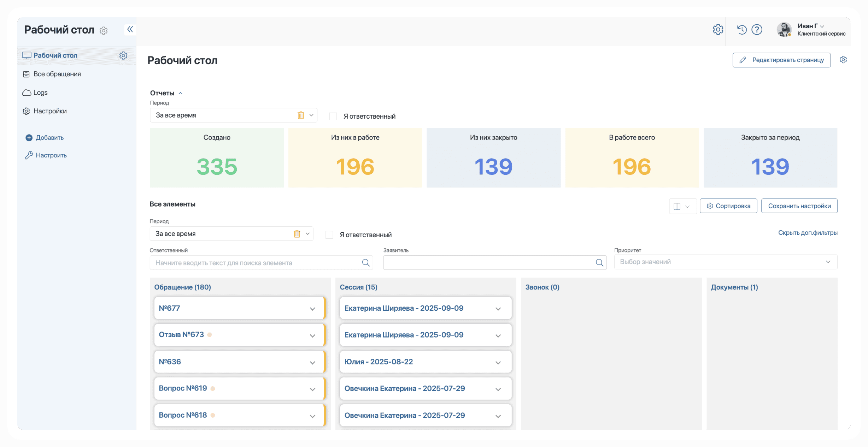Click the column layout icon dropdown
The width and height of the screenshot is (868, 447).
[x=682, y=206]
